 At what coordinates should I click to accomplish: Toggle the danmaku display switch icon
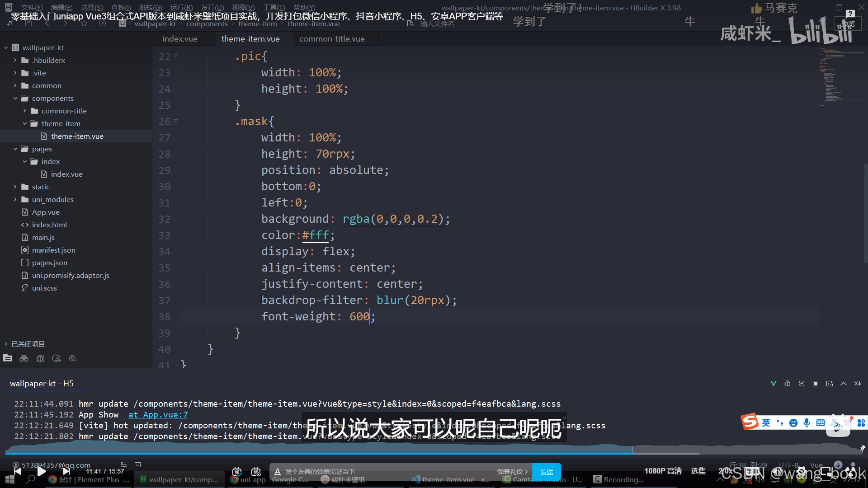(237, 472)
